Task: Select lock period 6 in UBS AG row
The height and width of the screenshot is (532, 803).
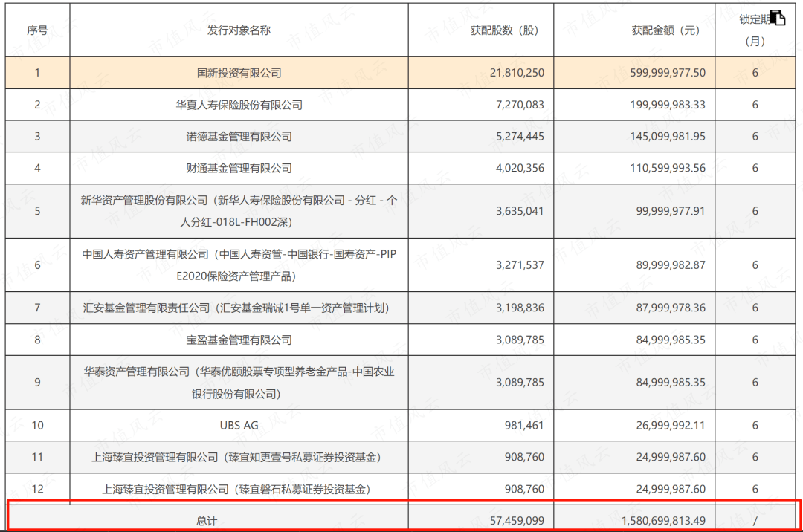Action: coord(755,425)
